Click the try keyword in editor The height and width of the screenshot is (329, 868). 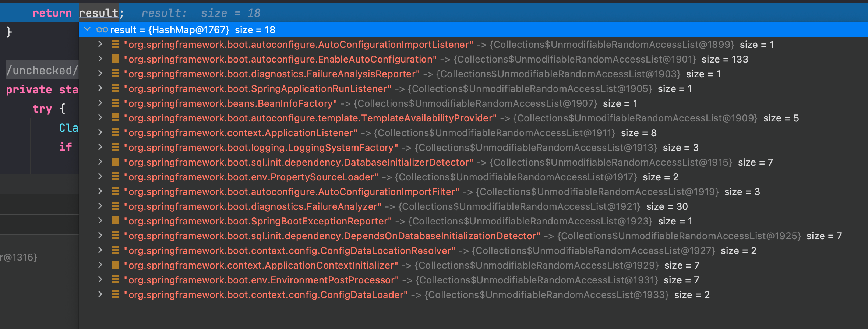[42, 109]
